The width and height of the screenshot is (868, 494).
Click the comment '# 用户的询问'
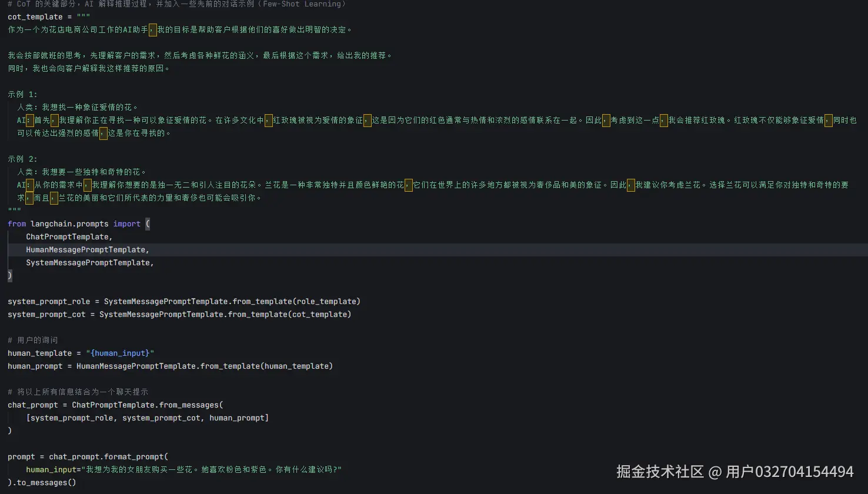click(x=33, y=340)
